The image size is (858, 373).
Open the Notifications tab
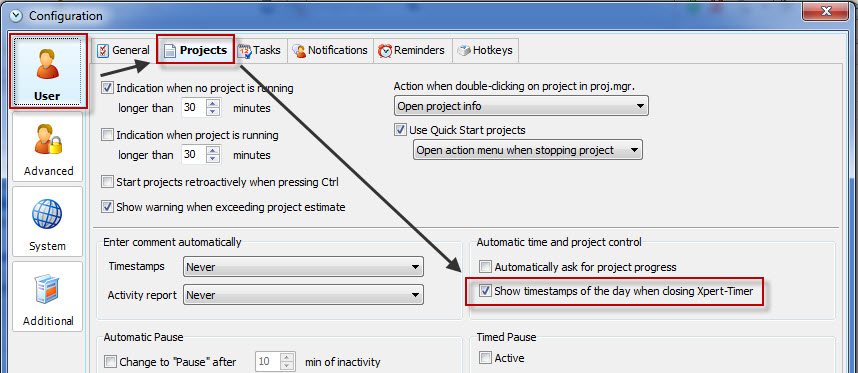coord(330,50)
